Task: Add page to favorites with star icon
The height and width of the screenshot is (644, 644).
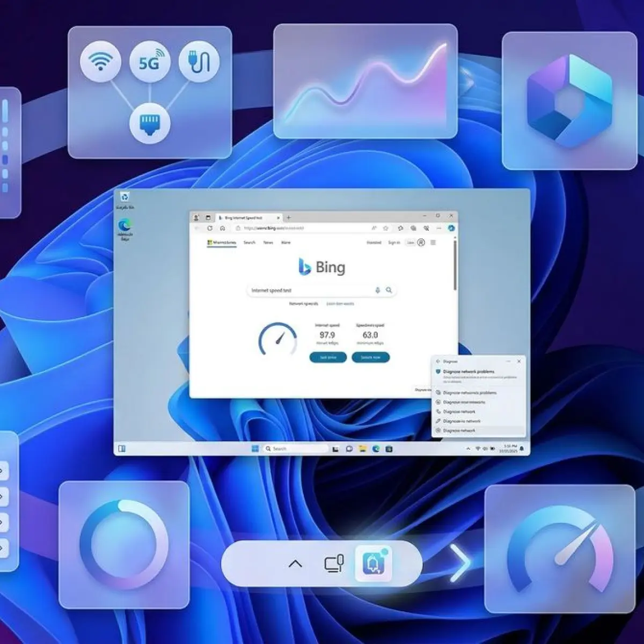Action: (x=385, y=228)
